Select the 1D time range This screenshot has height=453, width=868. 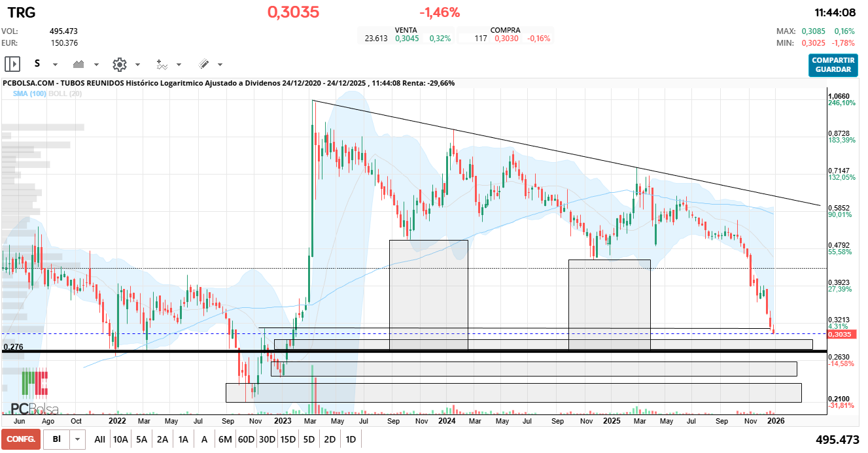pos(351,439)
